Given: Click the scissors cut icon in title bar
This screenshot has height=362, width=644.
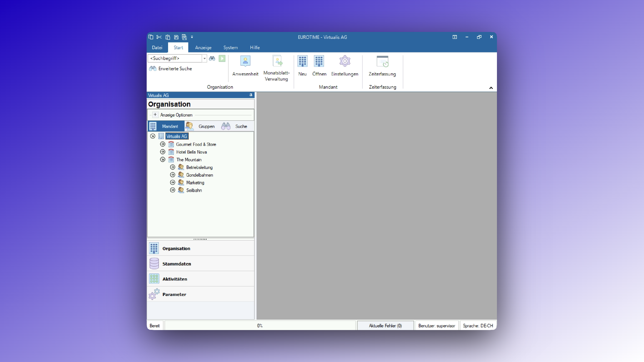Looking at the screenshot, I should pos(159,37).
